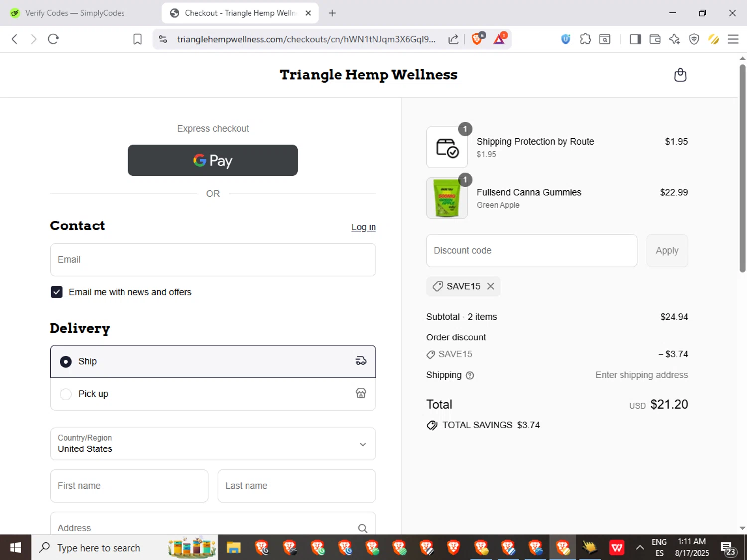Click the browser back arrow
Image resolution: width=747 pixels, height=560 pixels.
click(x=15, y=39)
